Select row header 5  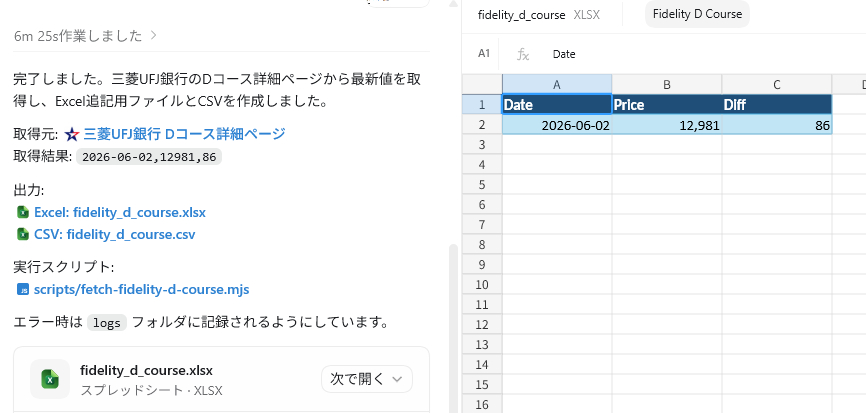click(482, 184)
